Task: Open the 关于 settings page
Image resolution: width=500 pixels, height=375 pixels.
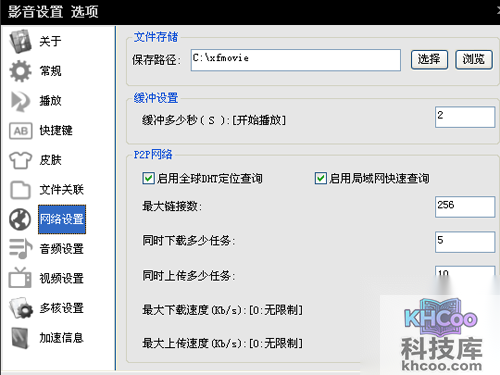Action: 50,41
